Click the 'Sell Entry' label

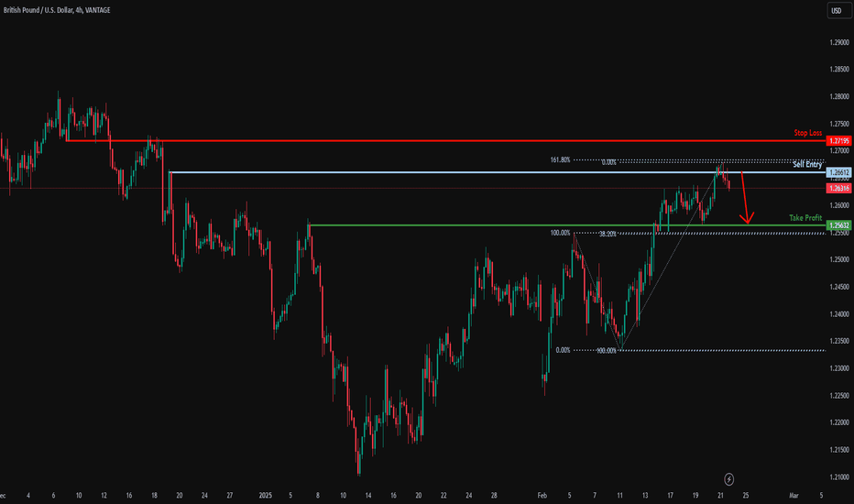tap(807, 165)
